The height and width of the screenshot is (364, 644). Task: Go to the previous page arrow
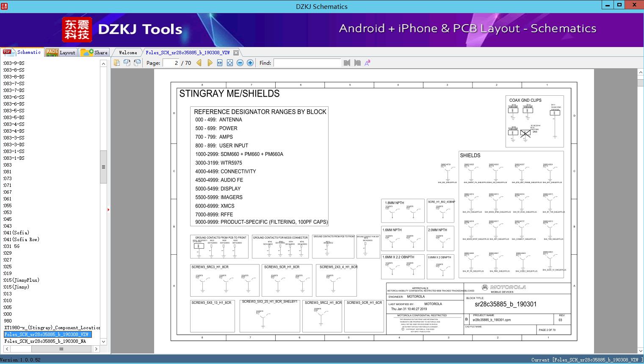pyautogui.click(x=199, y=63)
